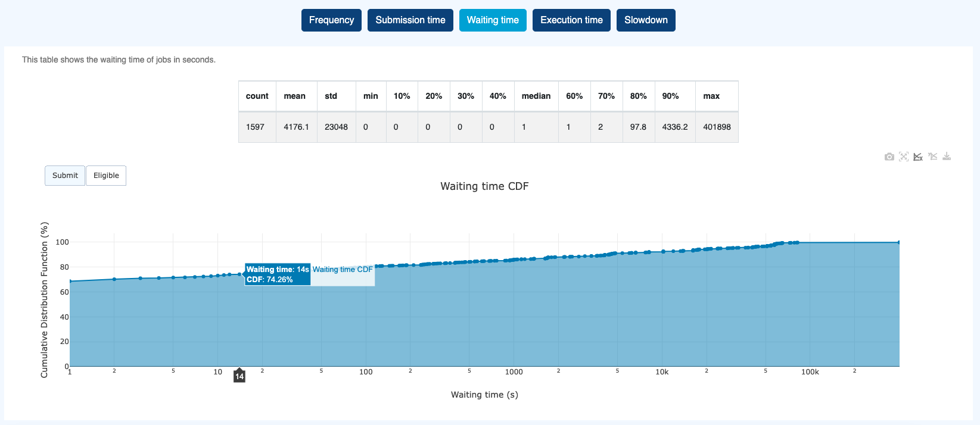This screenshot has height=425, width=980.
Task: Click the Waiting time CDF chart title
Action: point(484,186)
